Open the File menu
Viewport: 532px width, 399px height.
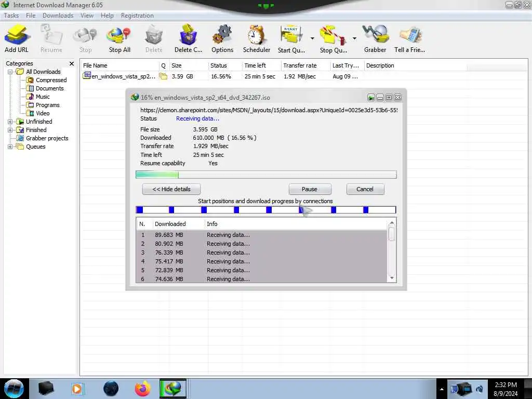pos(31,16)
